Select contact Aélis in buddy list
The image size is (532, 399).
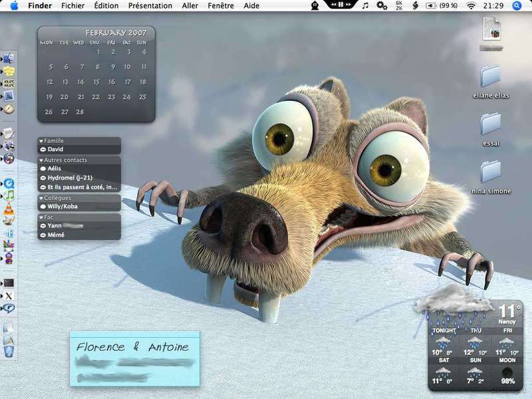[x=79, y=169]
